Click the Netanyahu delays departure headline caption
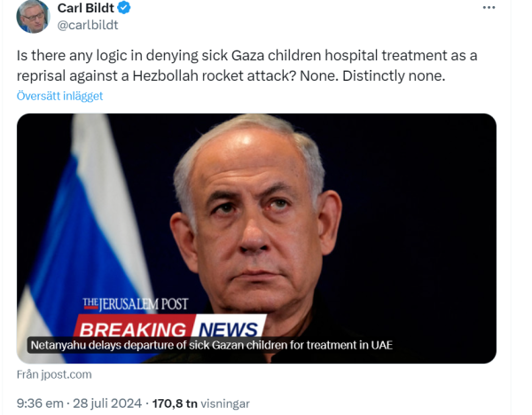This screenshot has width=532, height=415. click(211, 345)
